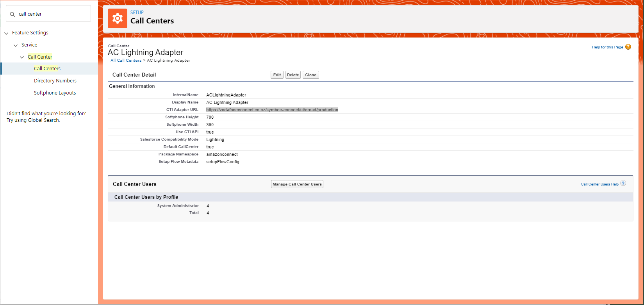Go to All Call Centers breadcrumb link
Viewport: 644px width, 305px height.
tap(126, 61)
